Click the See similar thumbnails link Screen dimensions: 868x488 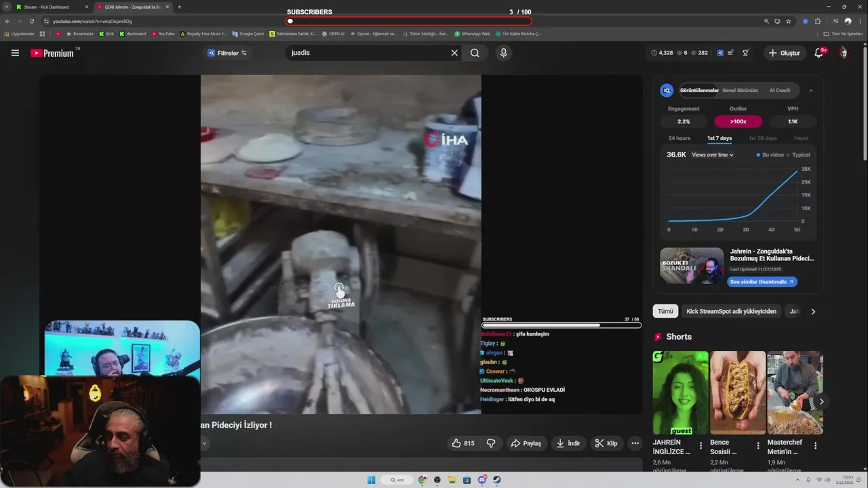coord(762,282)
